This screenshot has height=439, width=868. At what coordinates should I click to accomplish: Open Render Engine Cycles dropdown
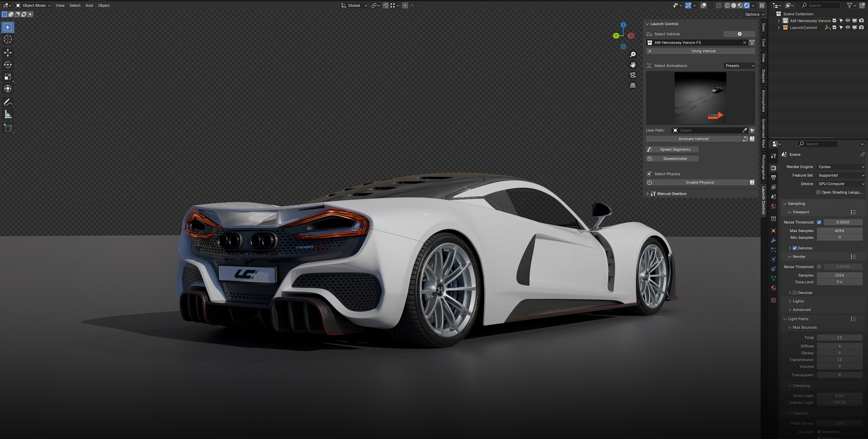pos(841,167)
